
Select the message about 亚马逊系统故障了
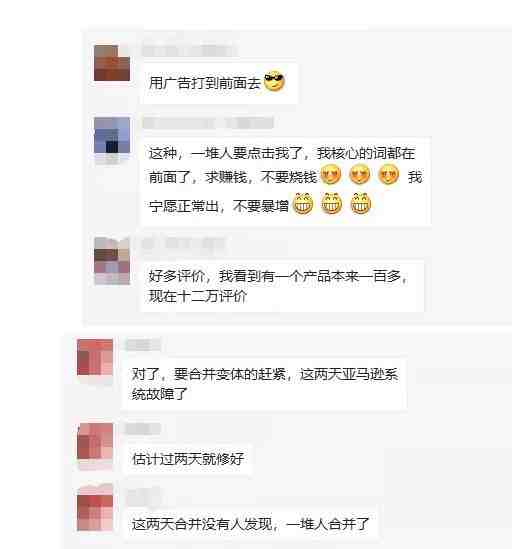click(265, 384)
